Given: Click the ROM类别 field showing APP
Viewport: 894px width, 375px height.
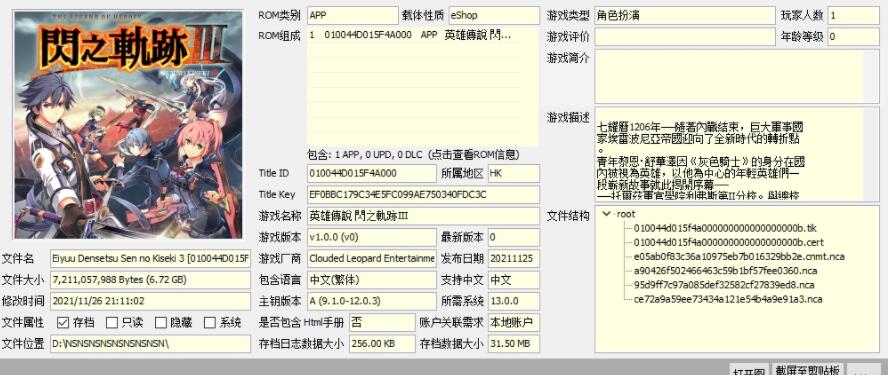Looking at the screenshot, I should click(x=352, y=15).
